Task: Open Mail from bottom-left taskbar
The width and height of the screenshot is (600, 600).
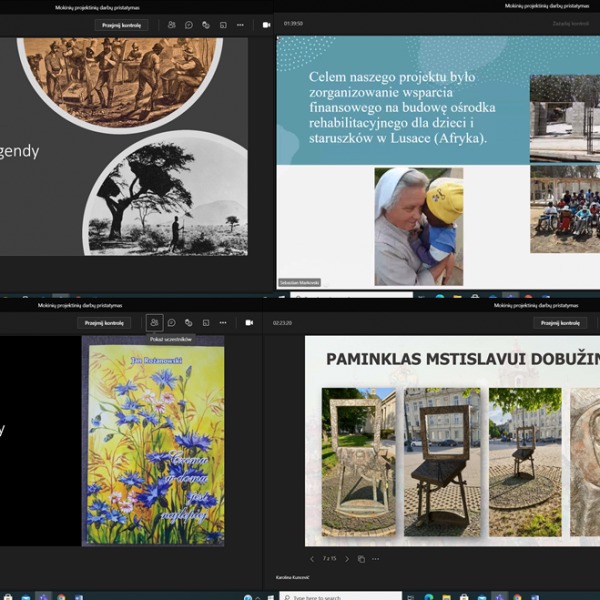Action: pyautogui.click(x=26, y=597)
